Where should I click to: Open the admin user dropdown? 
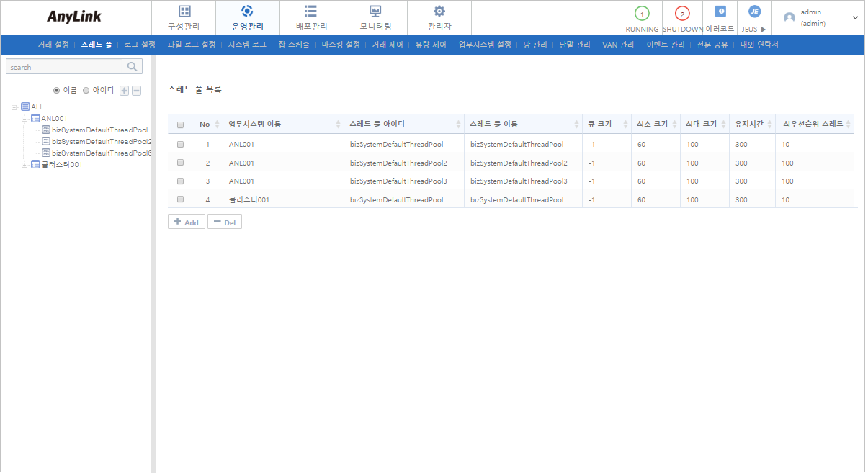(855, 17)
